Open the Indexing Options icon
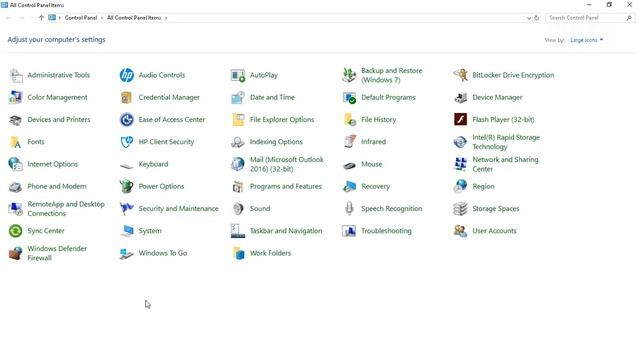This screenshot has width=640, height=360. tap(238, 142)
